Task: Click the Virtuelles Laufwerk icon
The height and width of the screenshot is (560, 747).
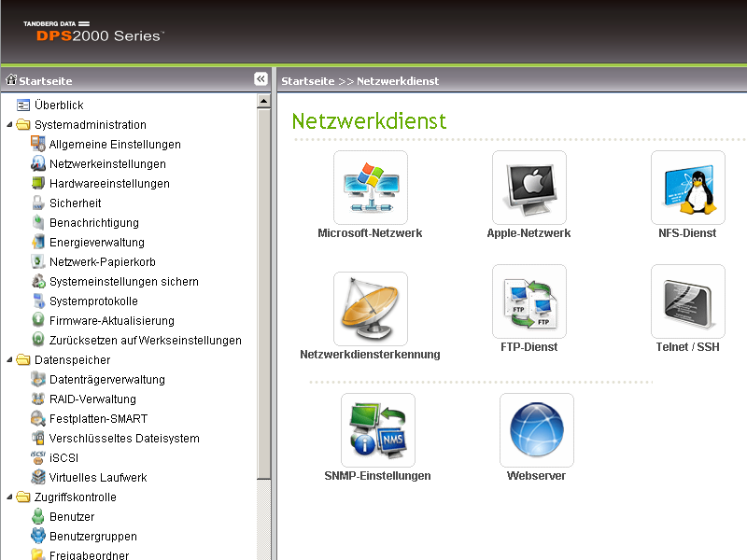Action: (38, 477)
